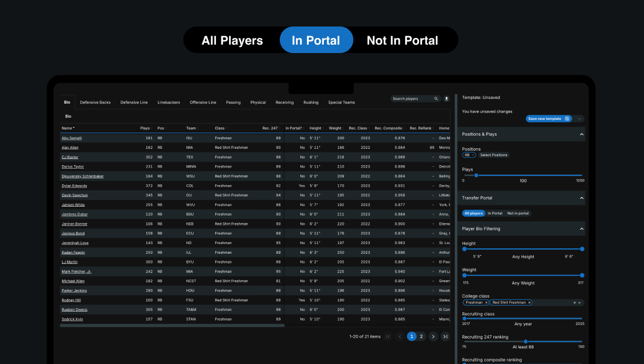Open Abu Samalli's player profile
This screenshot has width=644, height=364.
[72, 138]
